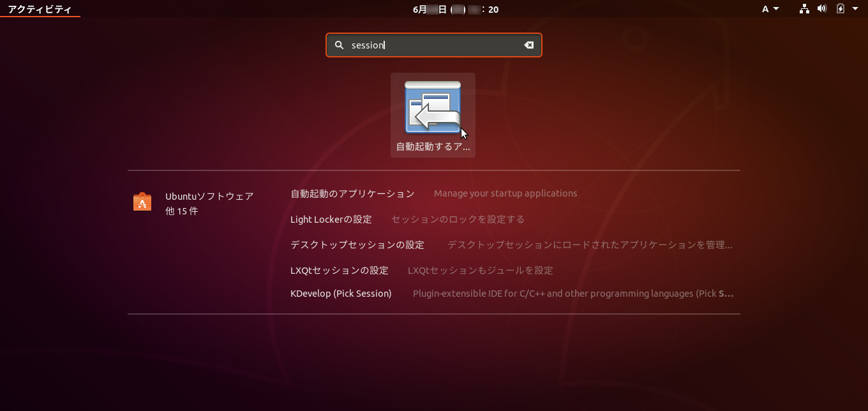Launch KDevelop (Pick Session)
Screen dimensions: 868x411
341,293
